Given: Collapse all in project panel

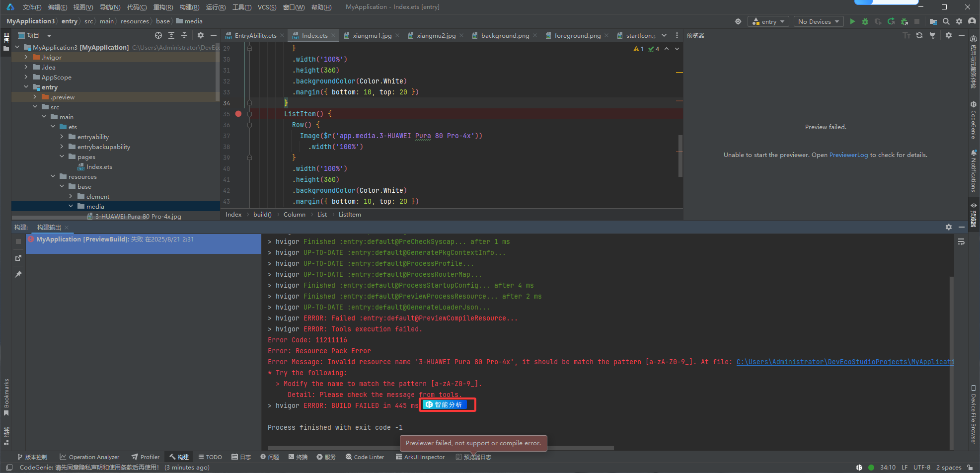Looking at the screenshot, I should pyautogui.click(x=184, y=35).
